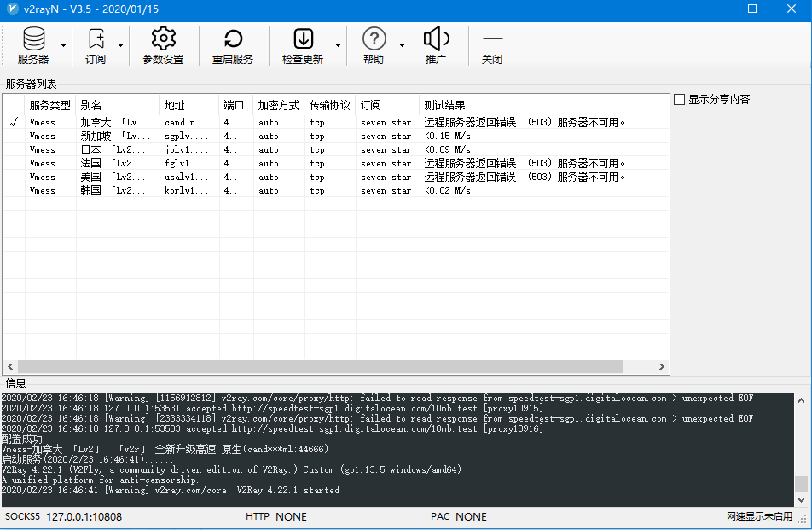Click address cell jplv1....
The image size is (812, 530).
coord(187,149)
